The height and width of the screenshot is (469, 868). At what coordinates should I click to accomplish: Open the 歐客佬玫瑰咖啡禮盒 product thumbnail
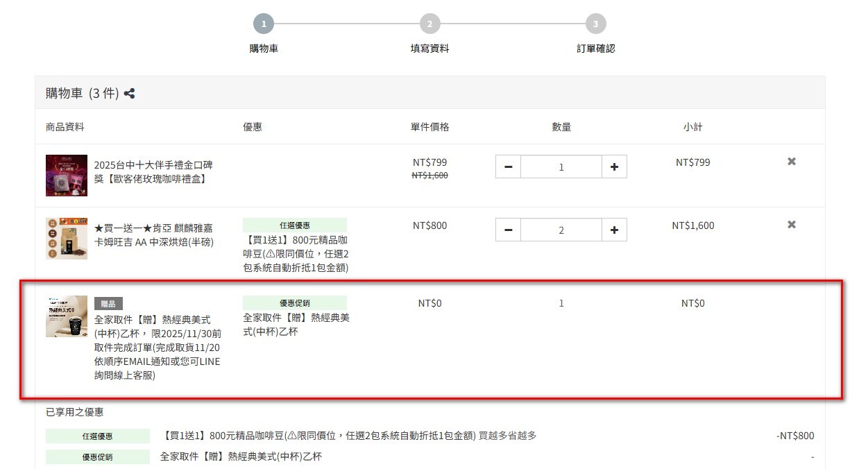67,176
